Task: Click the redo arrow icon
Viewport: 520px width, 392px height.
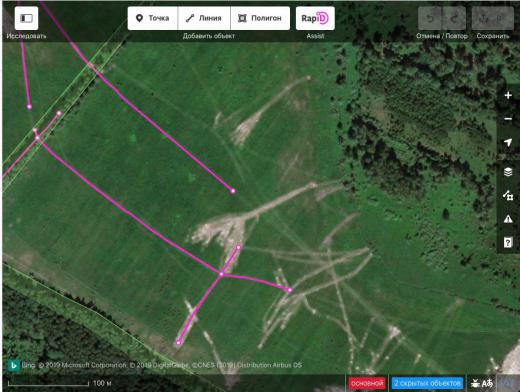Action: click(x=454, y=18)
